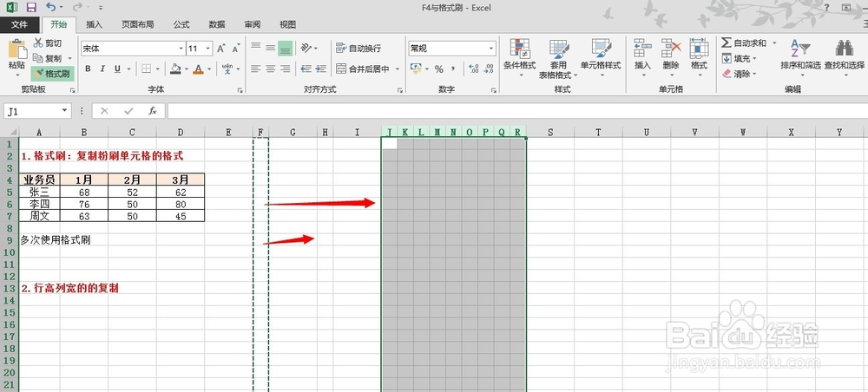Open the Borders dropdown arrow
Viewport: 868px width, 392px height.
(x=157, y=69)
